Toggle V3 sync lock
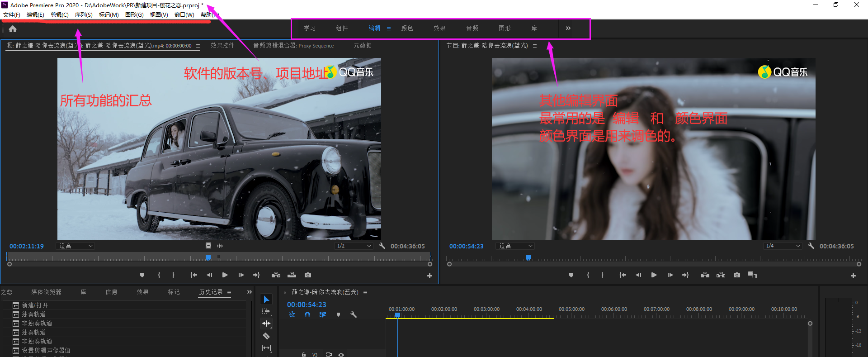 pos(329,354)
